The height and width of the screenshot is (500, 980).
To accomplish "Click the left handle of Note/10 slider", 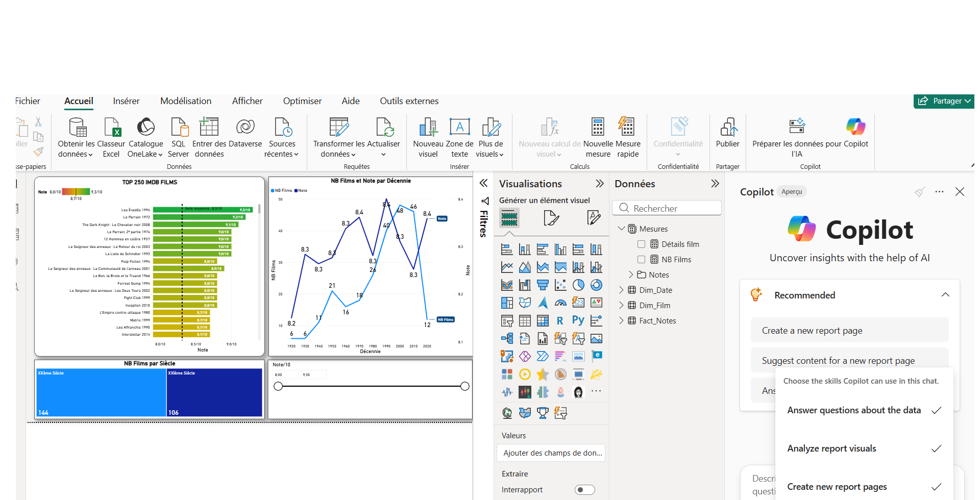I will [278, 386].
